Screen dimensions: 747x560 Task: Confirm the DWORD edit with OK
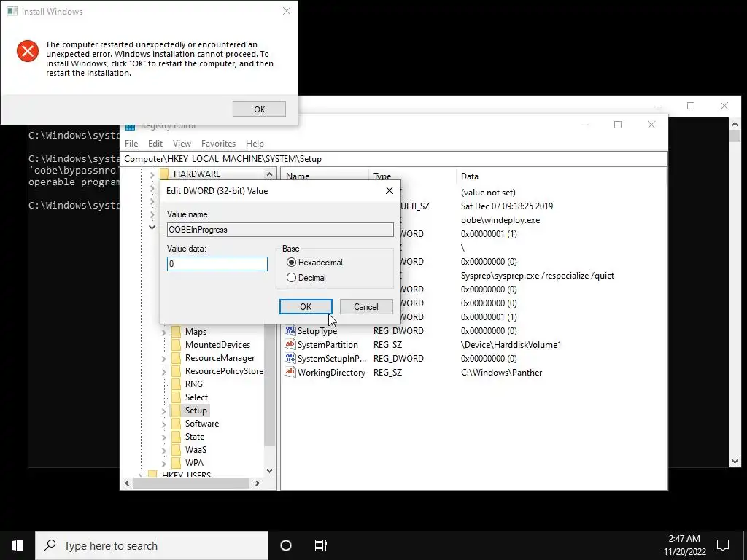pyautogui.click(x=306, y=307)
